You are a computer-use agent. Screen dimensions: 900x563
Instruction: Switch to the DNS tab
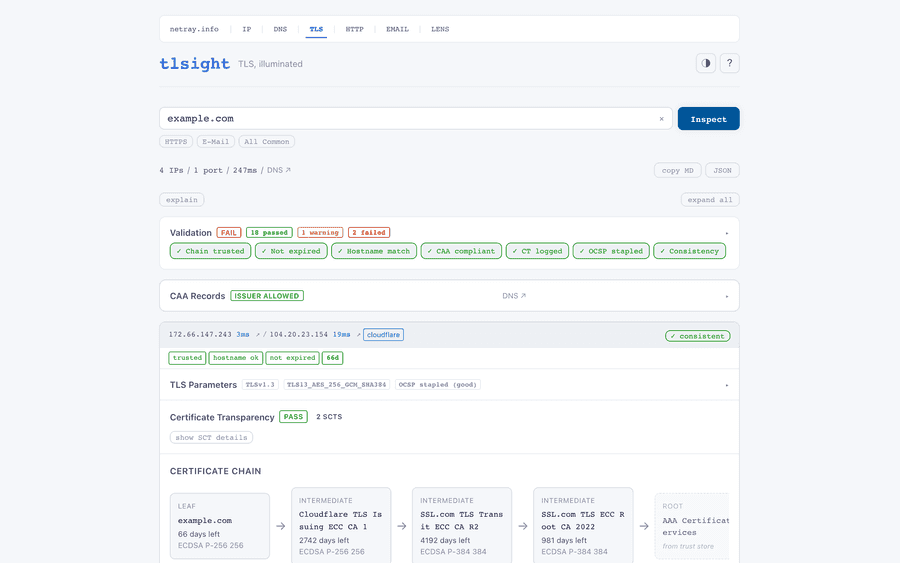coord(280,29)
